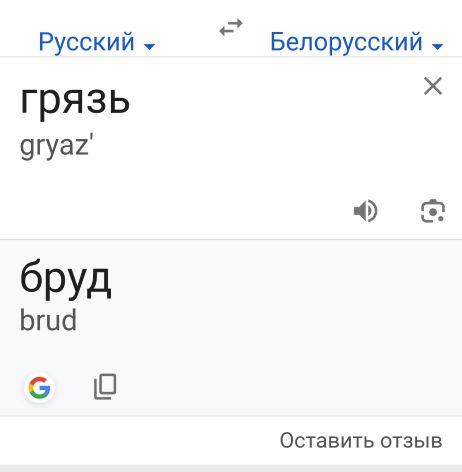Click the Русский language label text
Viewport: 462px width, 472px height.
click(86, 42)
